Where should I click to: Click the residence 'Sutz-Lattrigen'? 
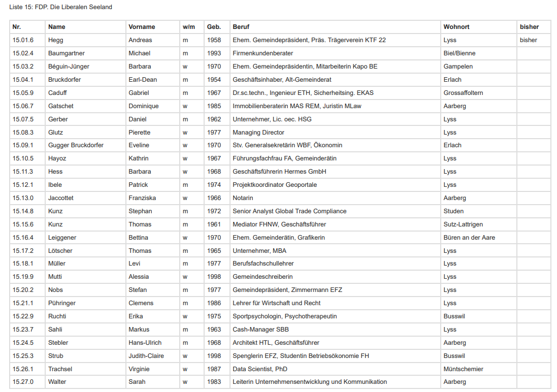pos(463,224)
